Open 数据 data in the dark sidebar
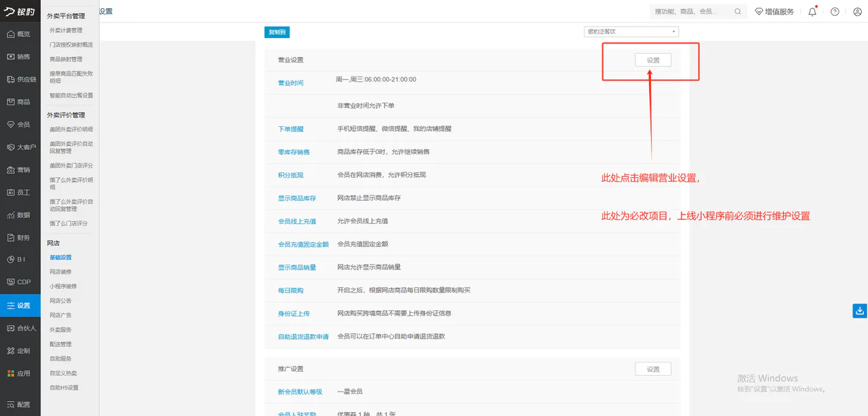 click(x=20, y=215)
